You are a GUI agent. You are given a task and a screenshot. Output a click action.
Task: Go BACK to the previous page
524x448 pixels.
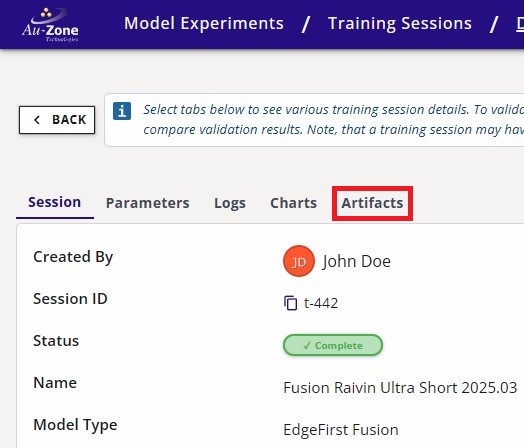(57, 120)
